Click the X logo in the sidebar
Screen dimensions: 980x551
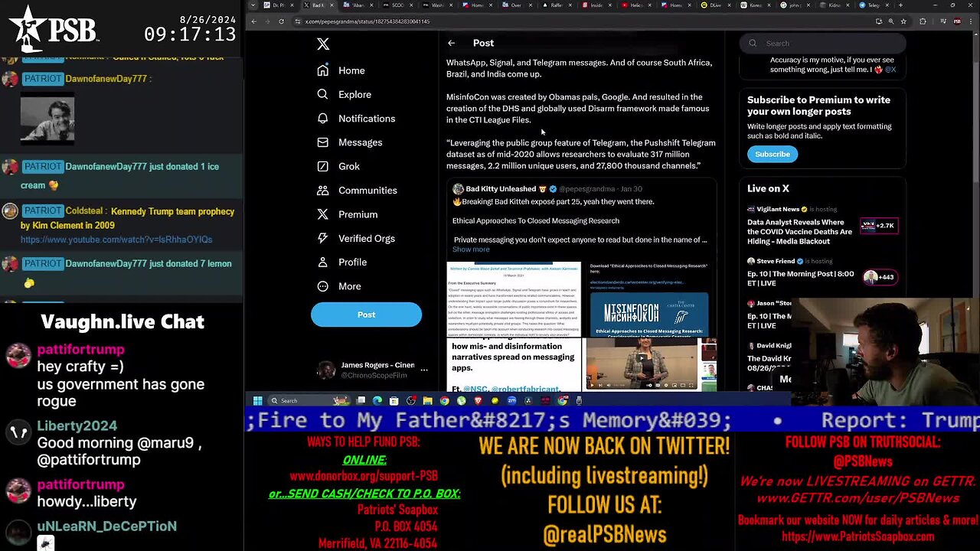point(323,44)
